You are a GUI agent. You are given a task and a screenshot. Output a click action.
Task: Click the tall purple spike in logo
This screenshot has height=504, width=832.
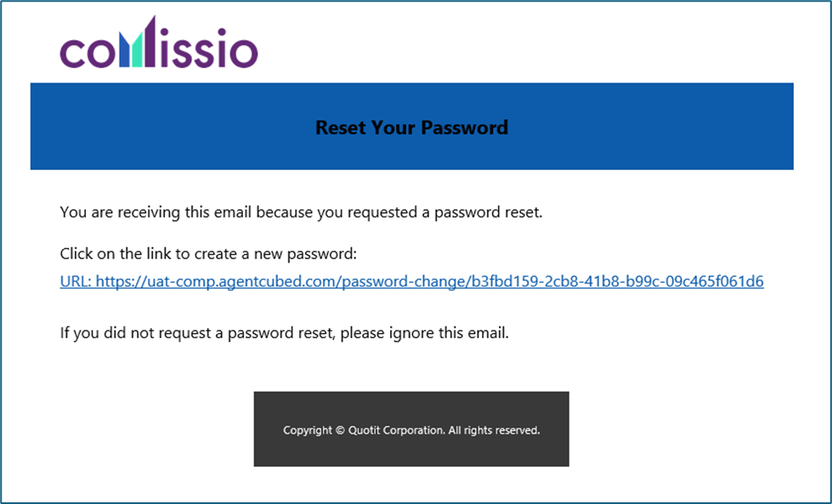150,42
